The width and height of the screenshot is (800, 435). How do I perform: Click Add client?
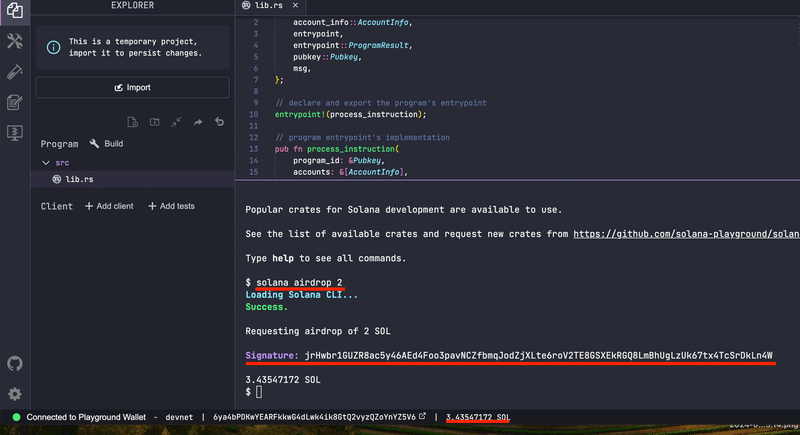click(109, 206)
